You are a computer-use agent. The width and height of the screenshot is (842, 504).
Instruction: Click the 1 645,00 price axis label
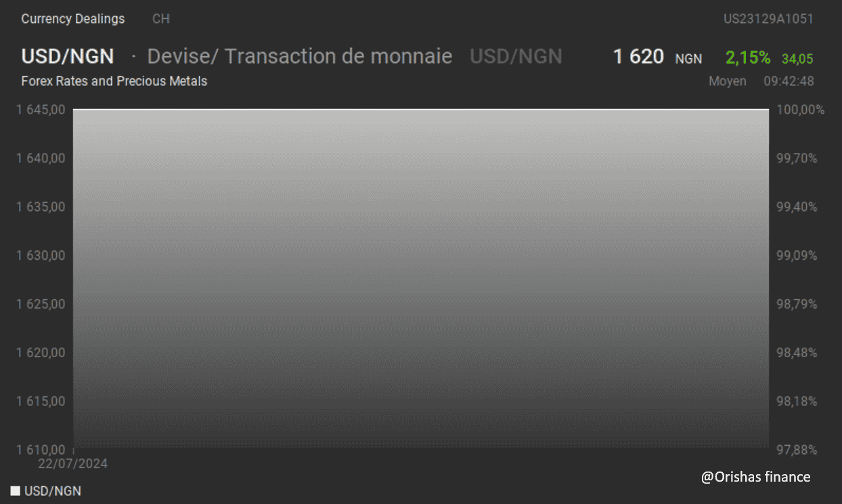(x=41, y=110)
